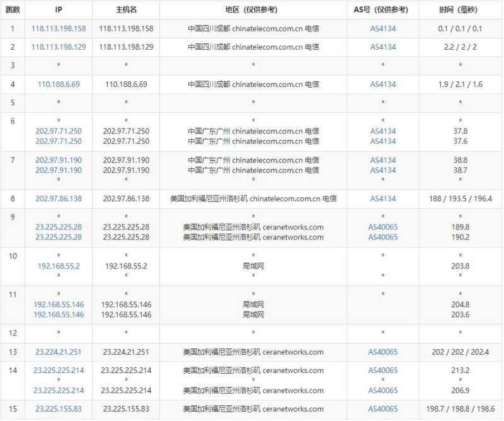Click the 192.168.55.146 IP link timed 203.6
This screenshot has height=421, width=504.
click(59, 314)
